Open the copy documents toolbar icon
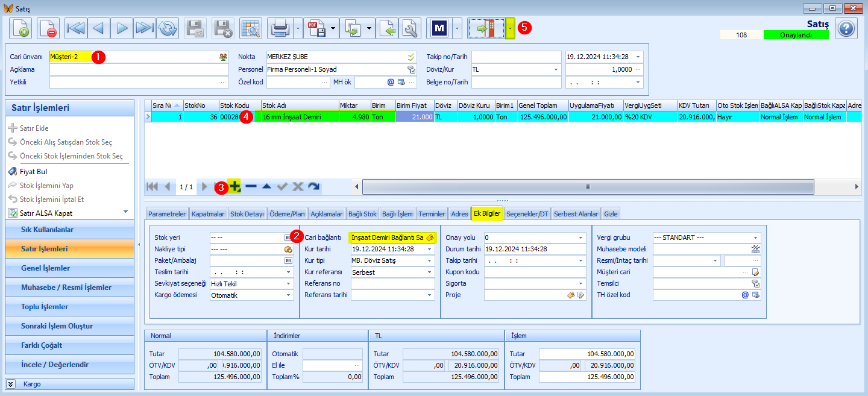The width and height of the screenshot is (868, 396). [352, 28]
